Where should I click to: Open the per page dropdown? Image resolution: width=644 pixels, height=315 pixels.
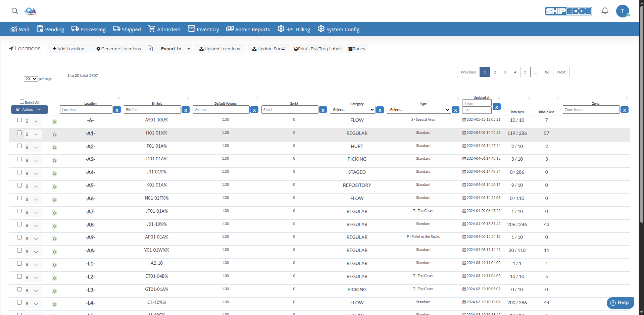point(31,79)
